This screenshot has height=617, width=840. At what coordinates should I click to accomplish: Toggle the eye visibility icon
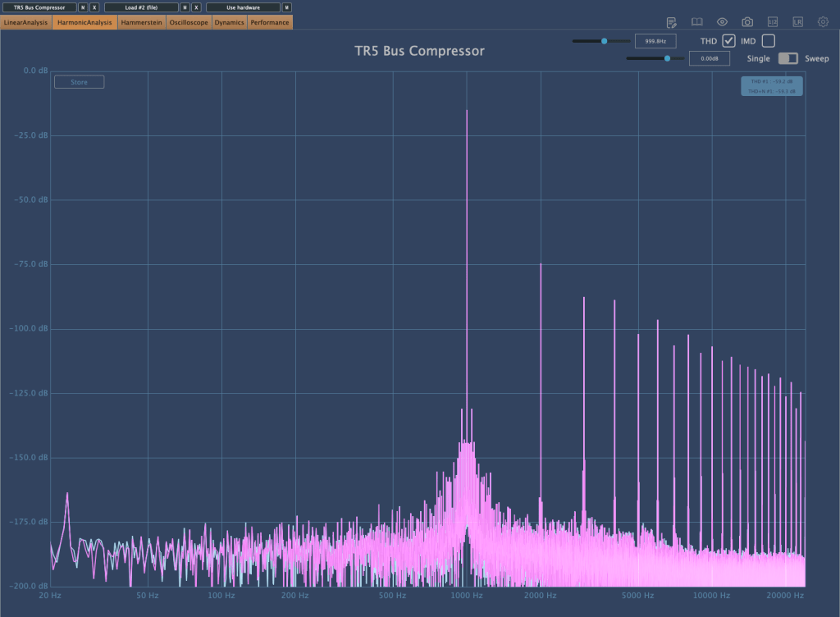[722, 22]
